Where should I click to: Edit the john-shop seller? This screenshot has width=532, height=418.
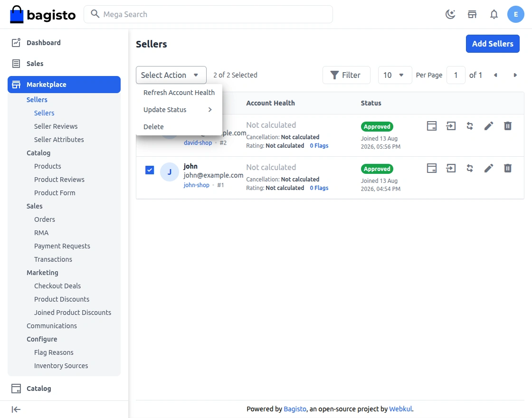pyautogui.click(x=489, y=168)
